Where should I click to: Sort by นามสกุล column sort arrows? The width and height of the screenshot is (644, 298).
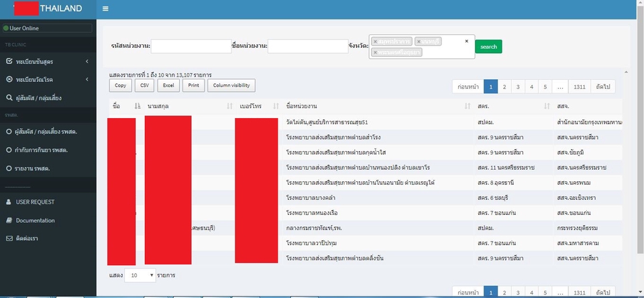229,106
